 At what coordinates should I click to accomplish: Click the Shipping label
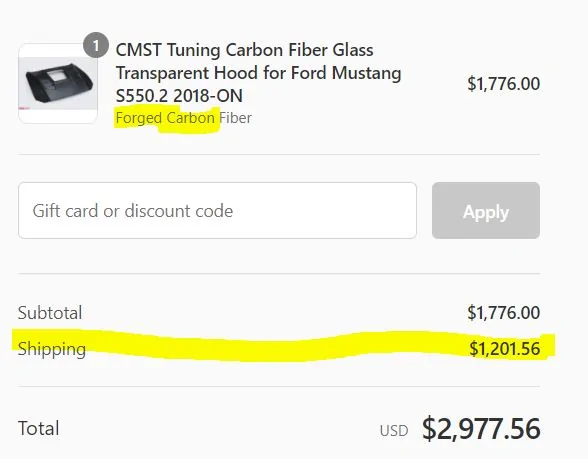coord(52,349)
